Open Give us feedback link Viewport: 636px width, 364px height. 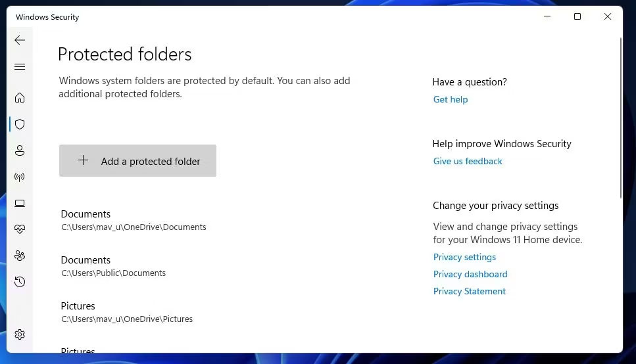click(x=467, y=161)
